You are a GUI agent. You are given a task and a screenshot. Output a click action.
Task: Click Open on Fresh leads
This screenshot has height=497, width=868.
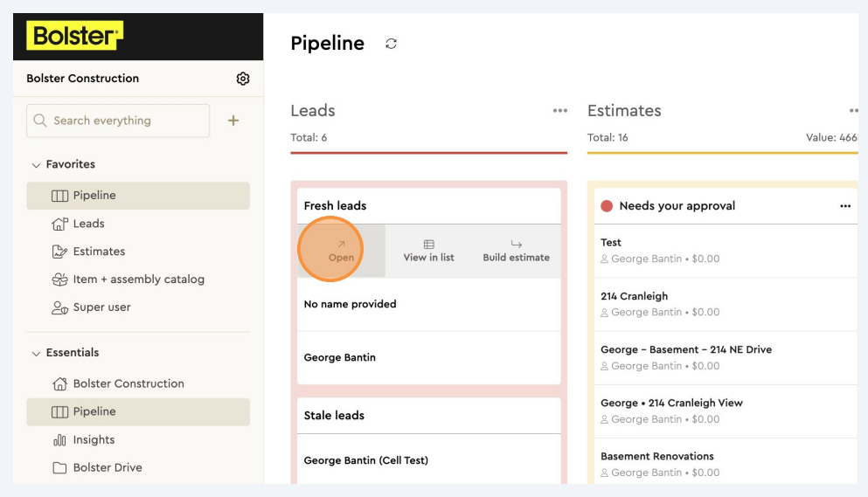[x=341, y=251]
